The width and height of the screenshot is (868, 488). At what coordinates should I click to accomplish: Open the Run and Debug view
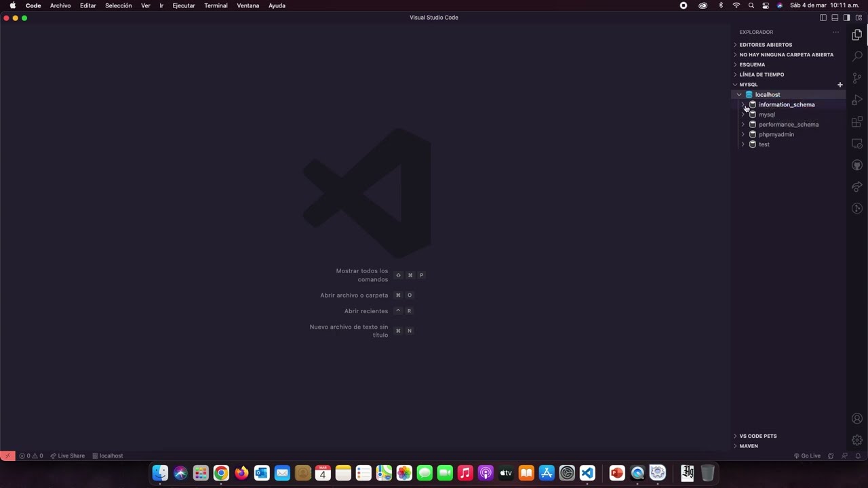click(857, 100)
